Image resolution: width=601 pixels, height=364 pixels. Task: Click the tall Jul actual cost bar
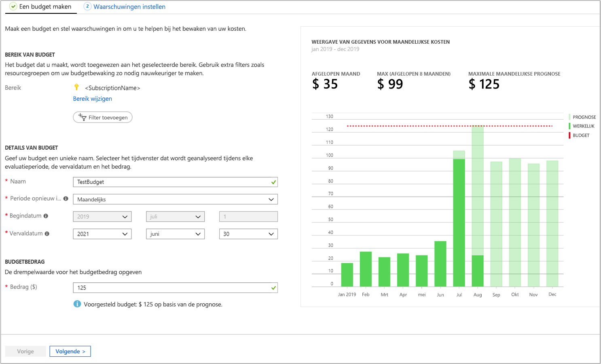459,223
